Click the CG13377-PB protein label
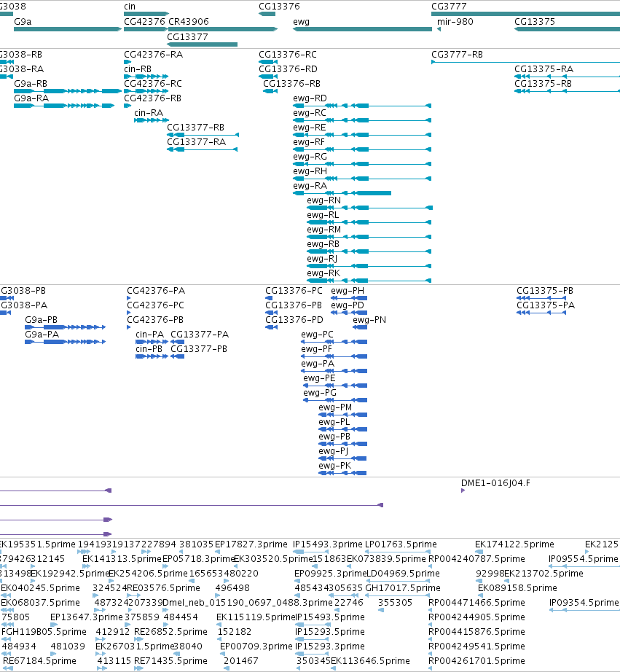Viewport: 620px width, 672px height. pyautogui.click(x=199, y=349)
